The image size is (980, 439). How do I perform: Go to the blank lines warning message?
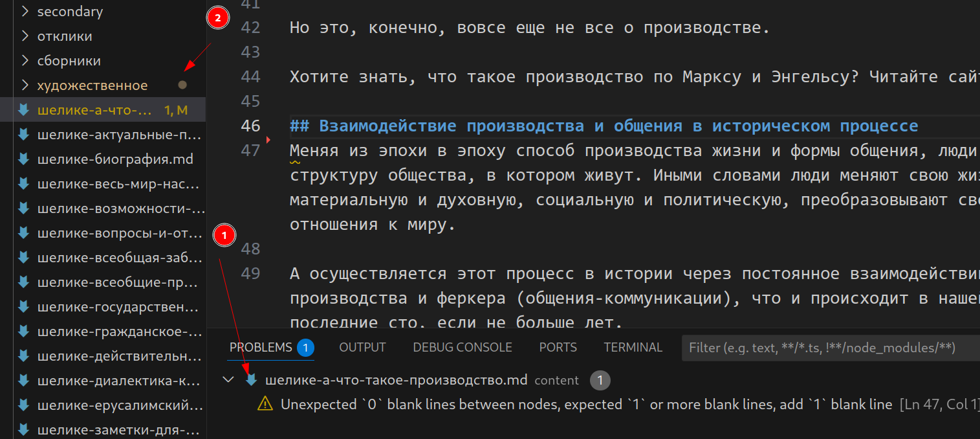pos(586,405)
